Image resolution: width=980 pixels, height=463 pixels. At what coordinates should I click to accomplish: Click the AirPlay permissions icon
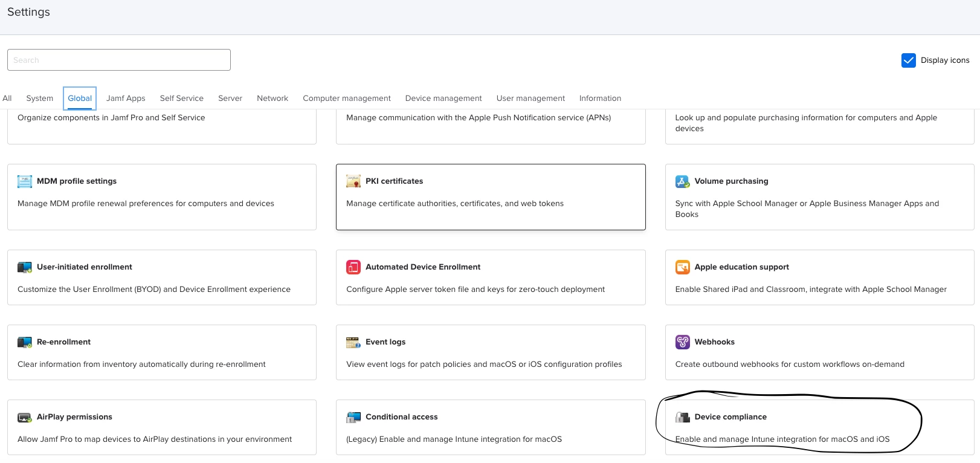pyautogui.click(x=25, y=417)
